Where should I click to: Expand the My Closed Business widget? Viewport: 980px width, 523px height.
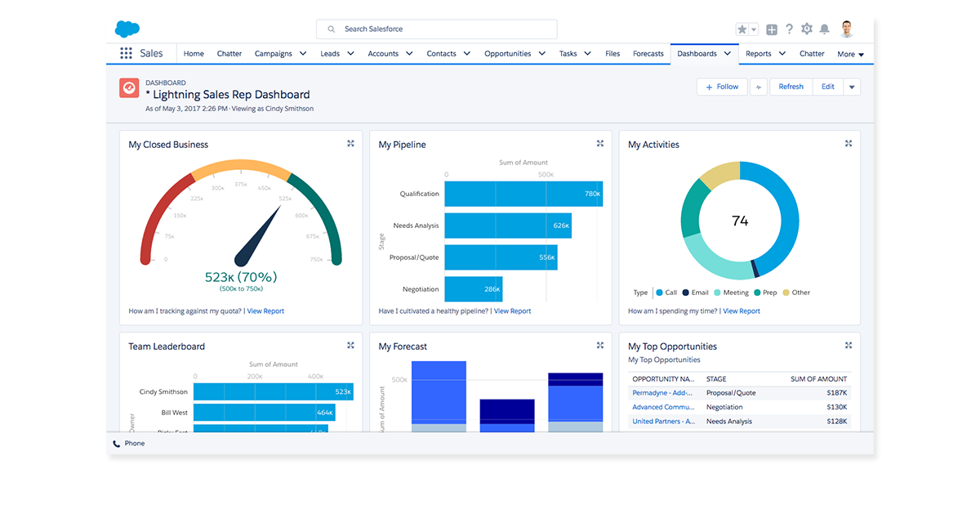click(350, 144)
